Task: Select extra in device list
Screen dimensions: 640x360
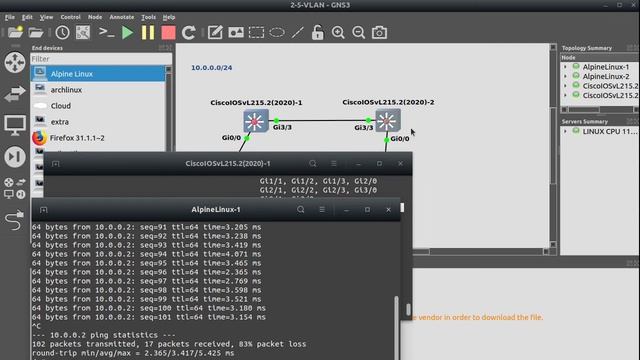Action: [x=98, y=122]
